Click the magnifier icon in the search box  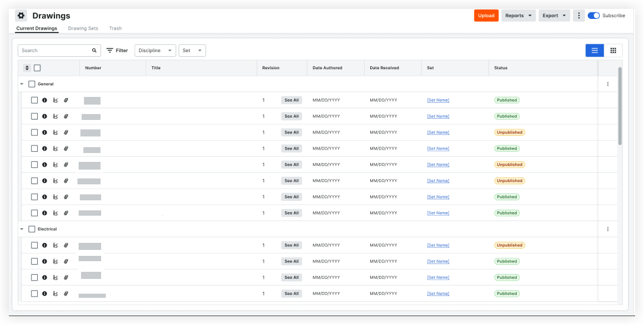94,50
